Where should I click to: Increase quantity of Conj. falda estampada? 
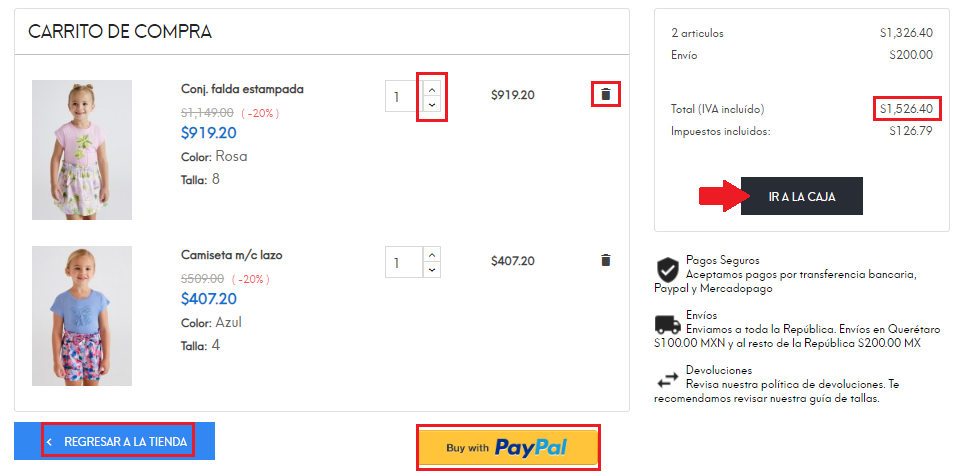432,88
